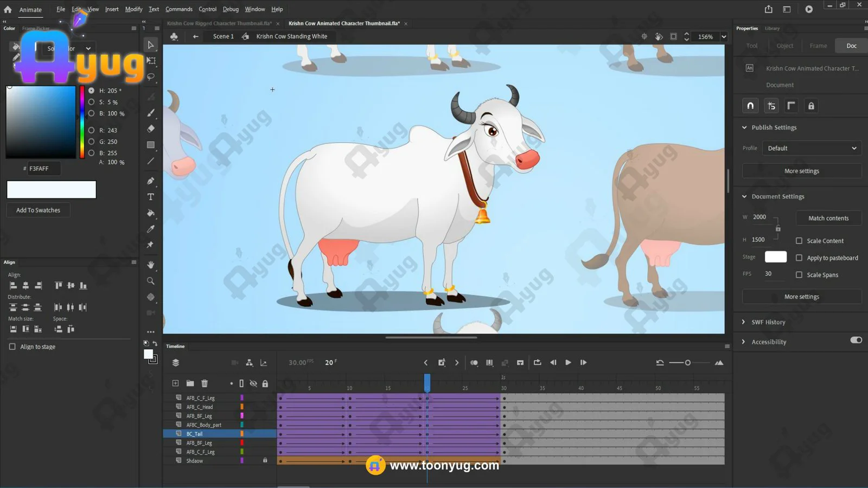Enable the Scale Content checkbox
This screenshot has width=868, height=488.
click(x=799, y=241)
